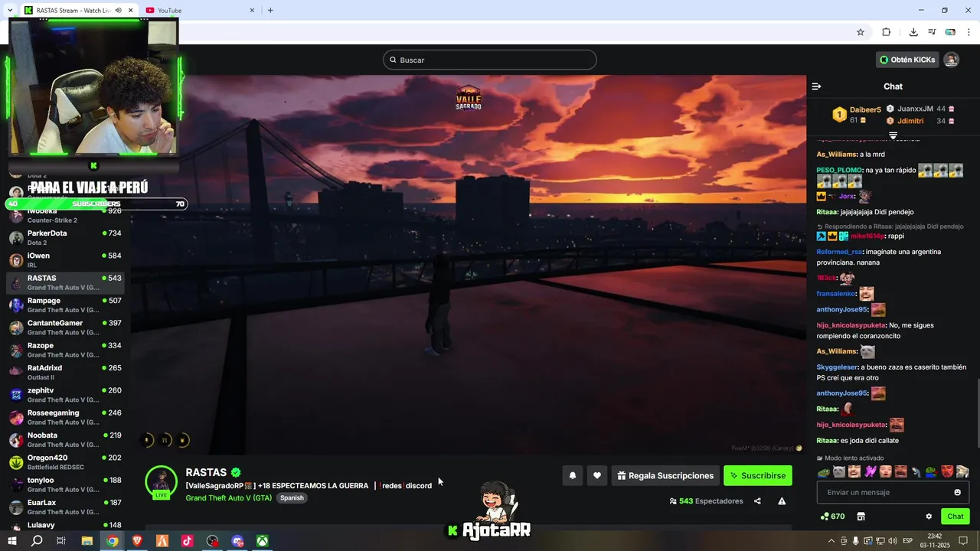Viewport: 980px width, 551px height.
Task: Expand the gift leaderboard arrow
Action: pyautogui.click(x=893, y=135)
